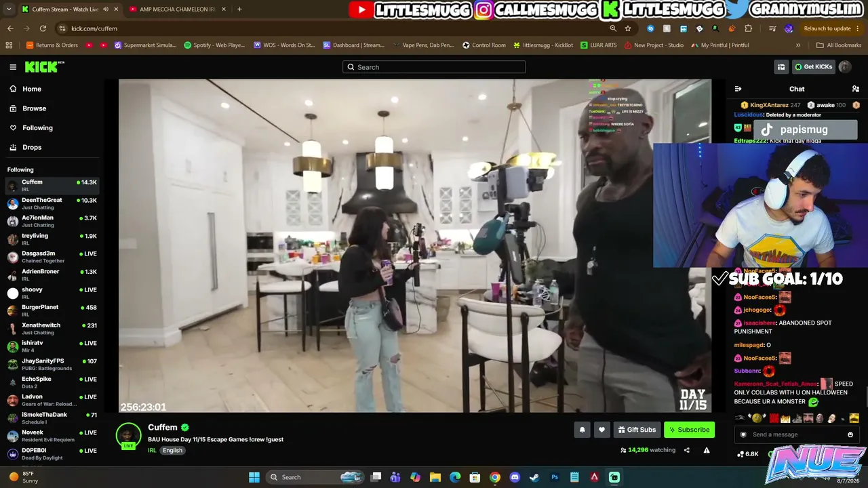The height and width of the screenshot is (488, 868).
Task: Open the chat users list icon
Action: (856, 89)
